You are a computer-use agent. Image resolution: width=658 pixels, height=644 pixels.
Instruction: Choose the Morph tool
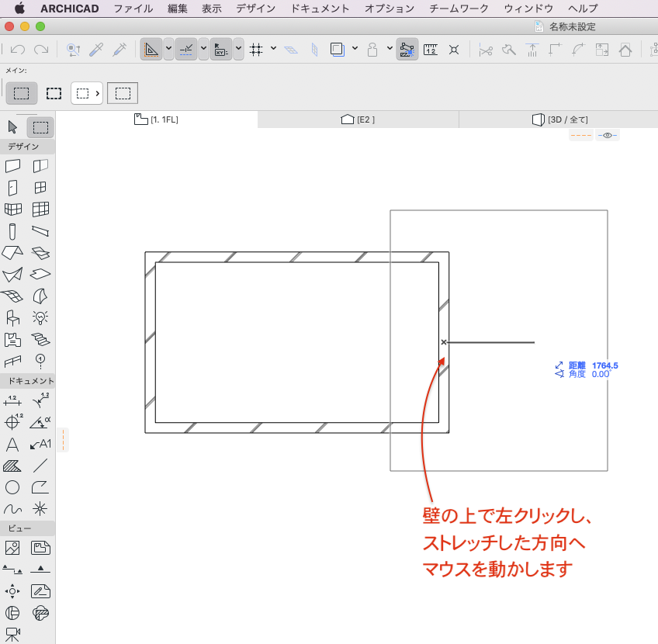(x=40, y=296)
